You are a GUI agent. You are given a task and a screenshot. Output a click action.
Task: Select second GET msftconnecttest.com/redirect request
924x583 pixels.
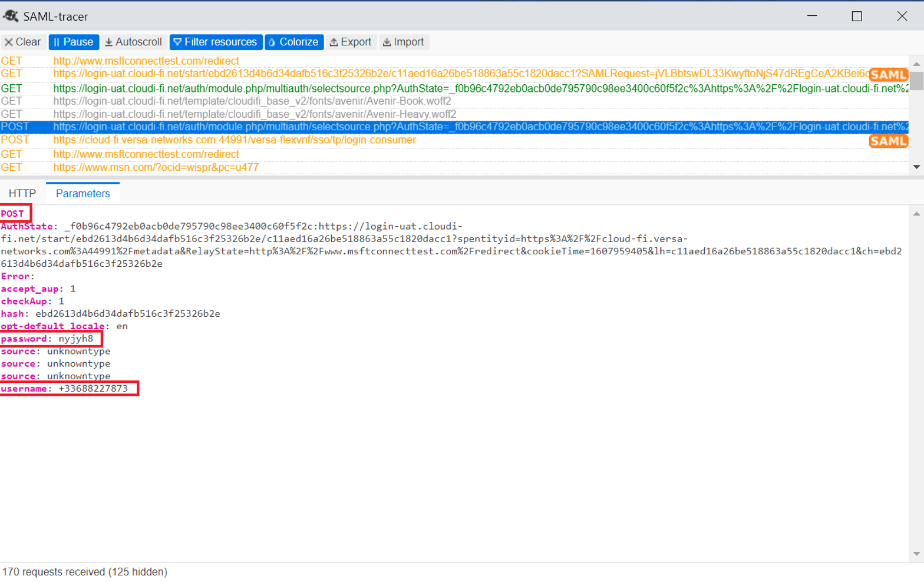[x=454, y=154]
